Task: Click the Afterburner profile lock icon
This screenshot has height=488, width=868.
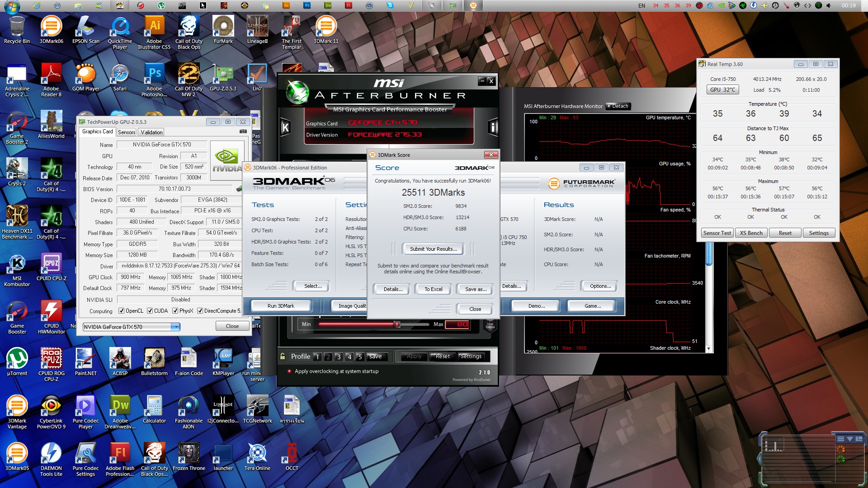Action: click(283, 357)
